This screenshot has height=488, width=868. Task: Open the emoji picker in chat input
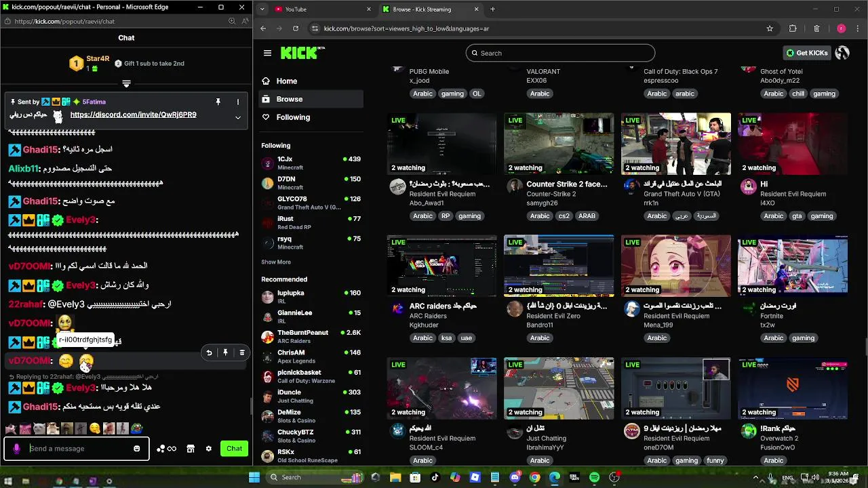coord(137,449)
